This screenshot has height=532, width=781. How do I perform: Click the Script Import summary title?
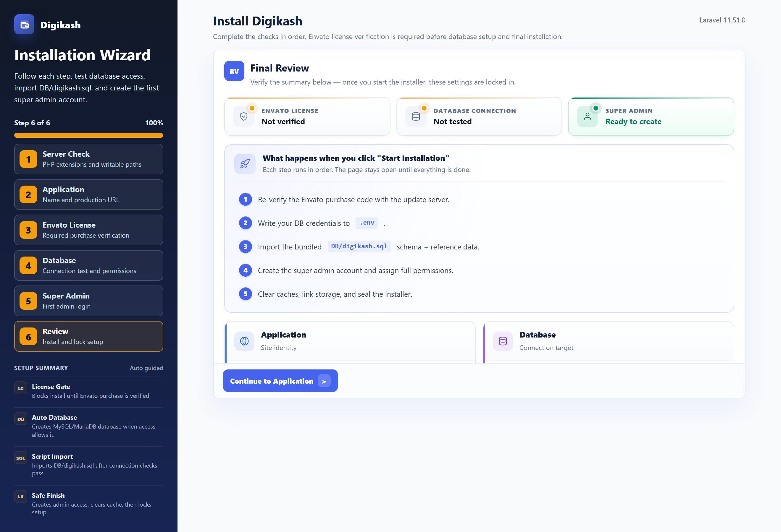point(52,456)
